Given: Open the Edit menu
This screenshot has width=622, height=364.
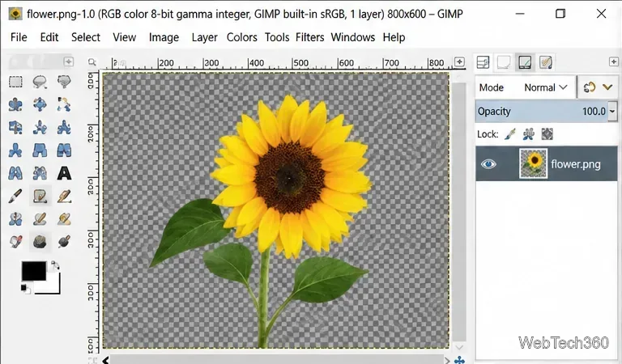Looking at the screenshot, I should click(x=49, y=37).
